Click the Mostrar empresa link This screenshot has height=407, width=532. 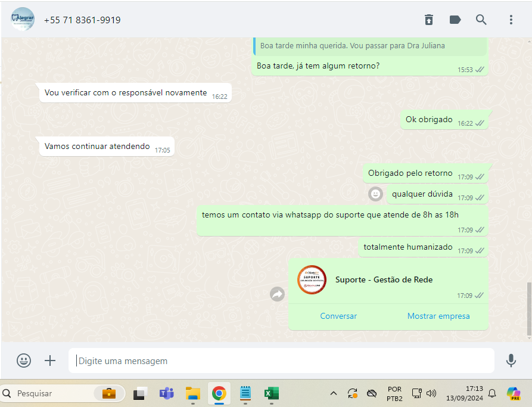438,316
